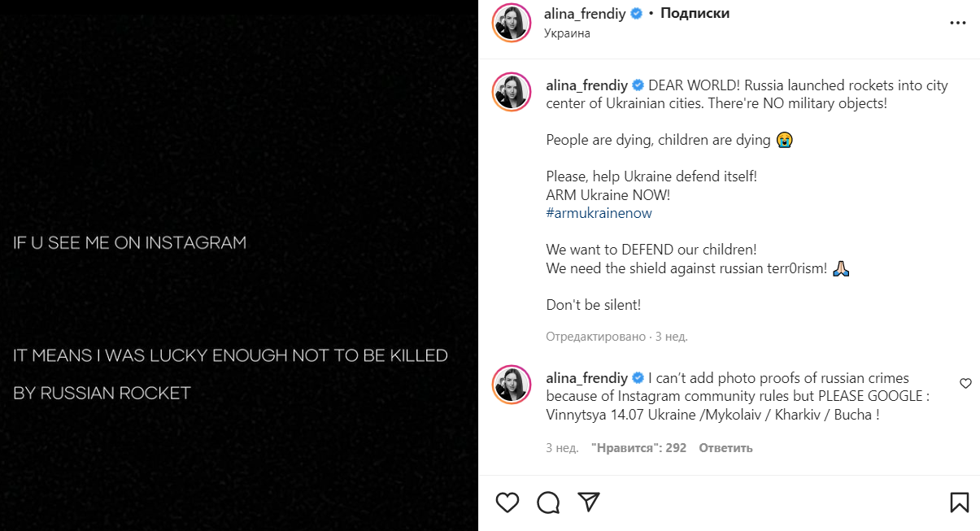Open alina_frendiy username in the comment
This screenshot has width=980, height=531.
coord(587,378)
